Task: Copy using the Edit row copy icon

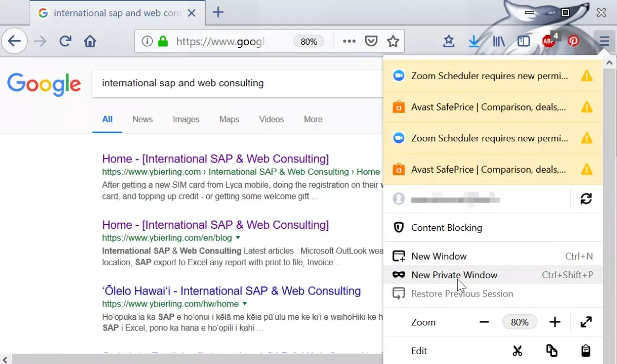Action: (552, 351)
